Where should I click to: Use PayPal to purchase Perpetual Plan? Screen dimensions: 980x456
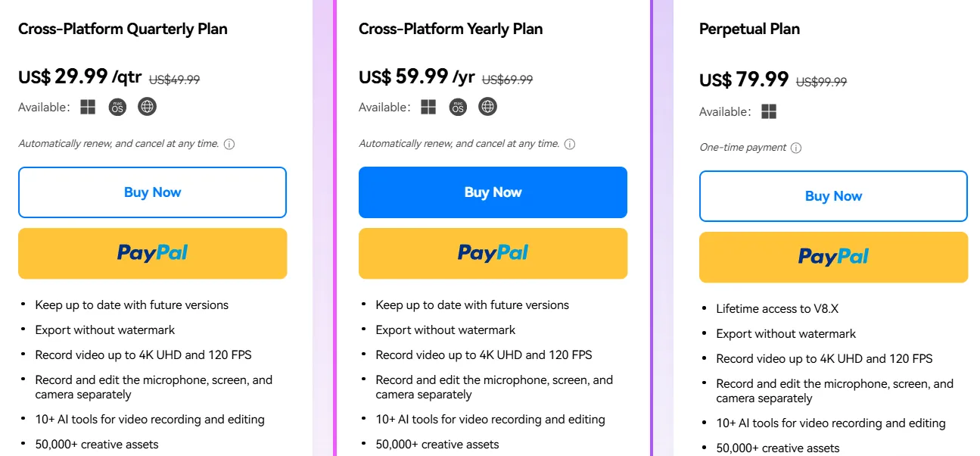point(833,257)
